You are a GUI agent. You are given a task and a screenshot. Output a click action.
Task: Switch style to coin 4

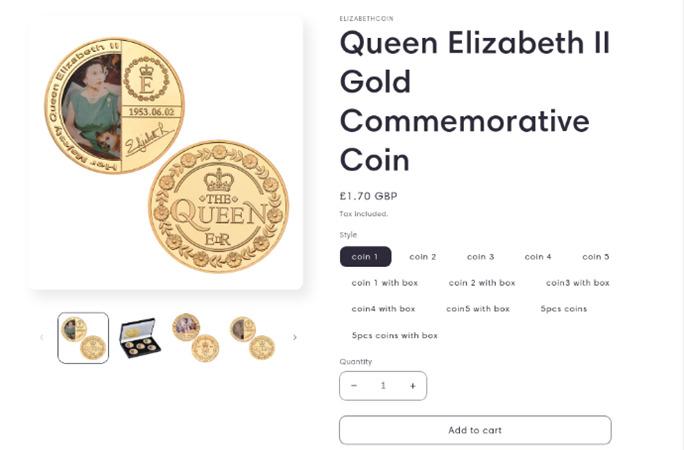point(538,257)
